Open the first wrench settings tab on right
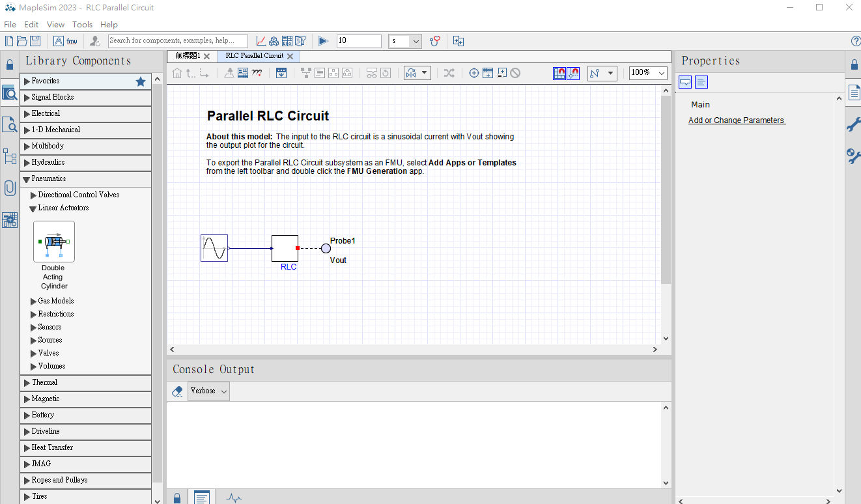Screen dimensions: 861x504 (x=853, y=124)
